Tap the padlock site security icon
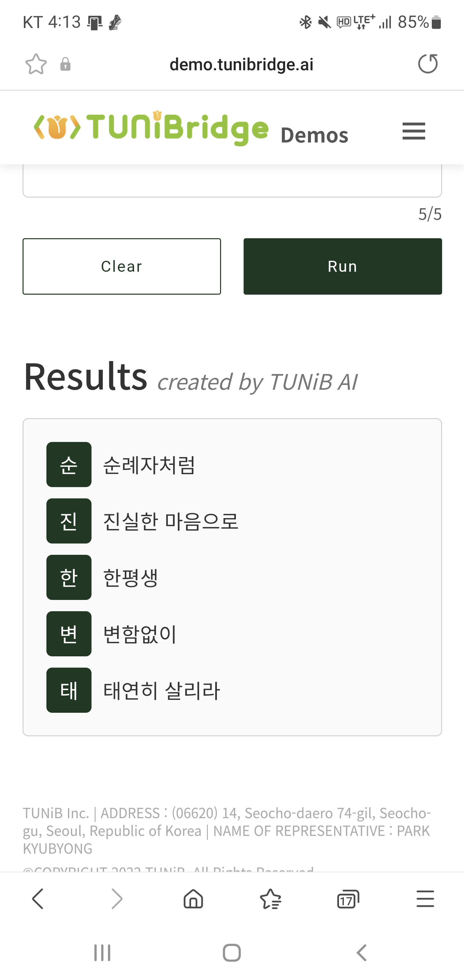 tap(65, 64)
